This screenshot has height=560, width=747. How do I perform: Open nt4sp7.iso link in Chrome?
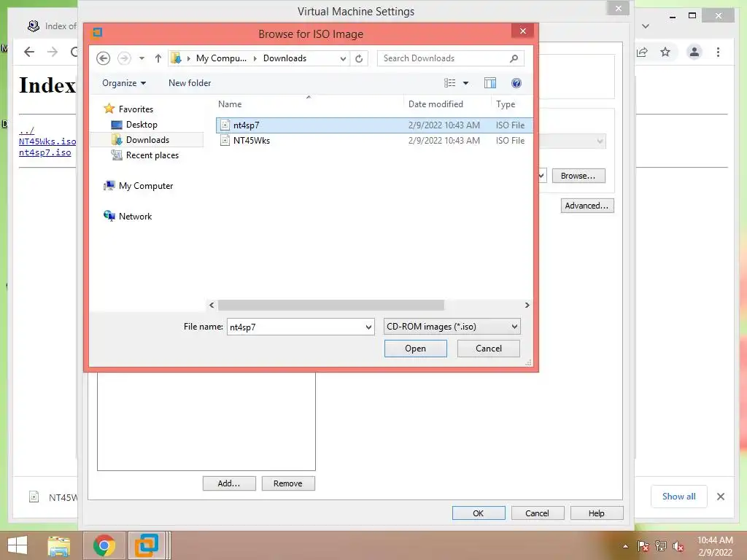point(44,152)
